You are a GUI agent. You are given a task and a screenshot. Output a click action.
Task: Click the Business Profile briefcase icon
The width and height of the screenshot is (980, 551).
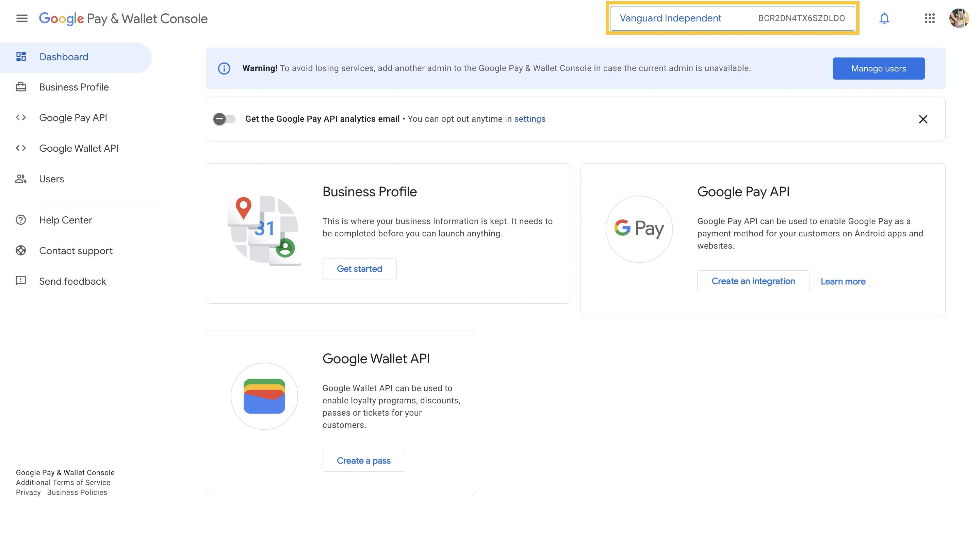tap(21, 87)
